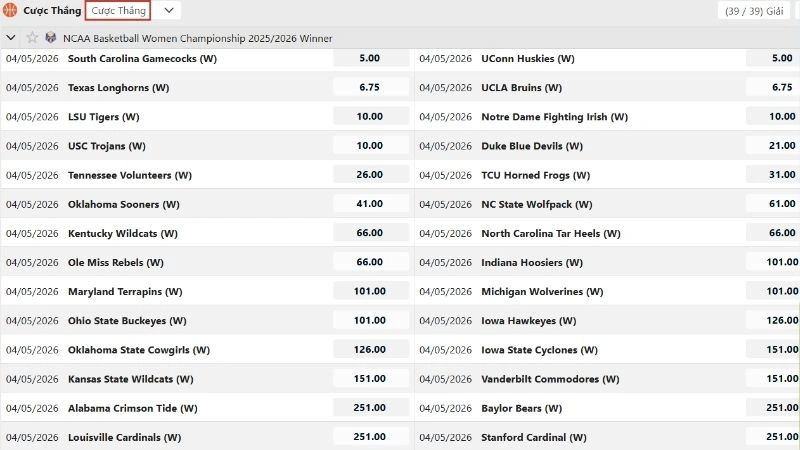The height and width of the screenshot is (450, 800).
Task: Click the Texas Longhorns (W) name
Action: (118, 88)
